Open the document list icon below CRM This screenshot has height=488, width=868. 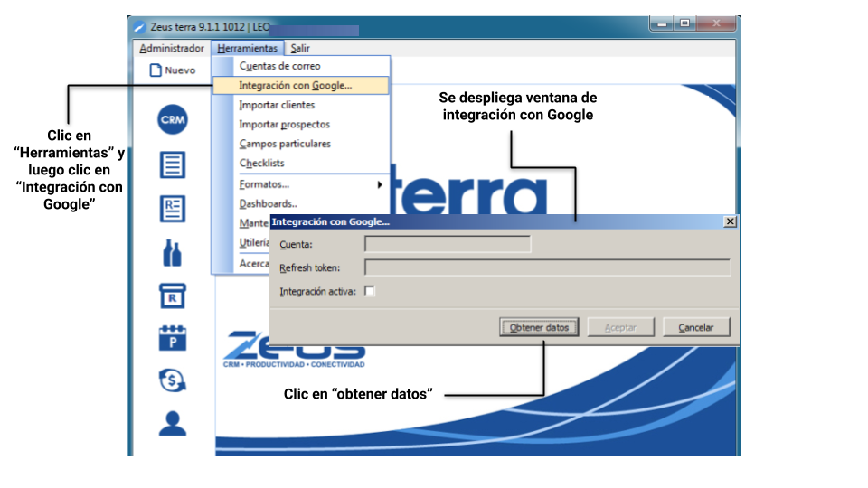click(173, 164)
